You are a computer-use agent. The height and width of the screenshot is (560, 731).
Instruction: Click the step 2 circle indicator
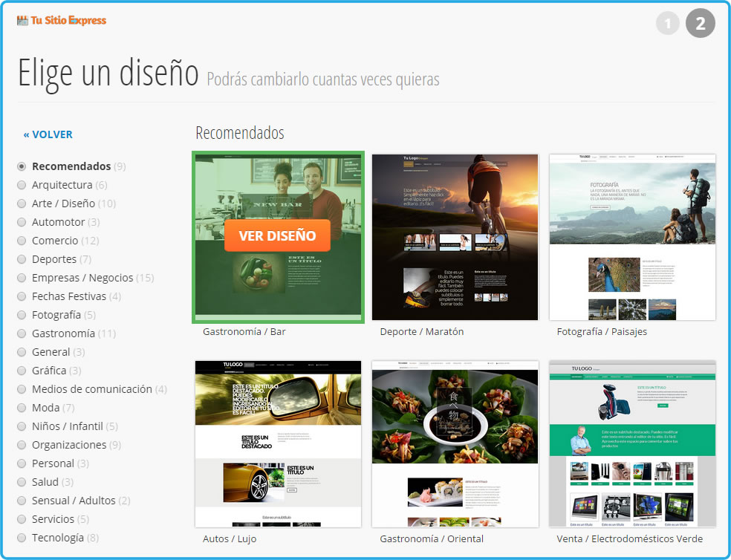coord(701,23)
